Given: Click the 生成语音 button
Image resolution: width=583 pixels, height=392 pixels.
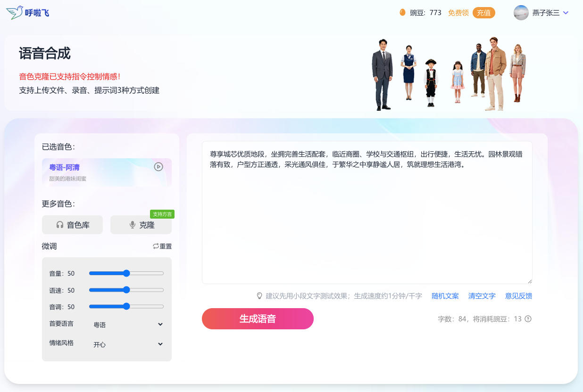Looking at the screenshot, I should click(x=258, y=319).
